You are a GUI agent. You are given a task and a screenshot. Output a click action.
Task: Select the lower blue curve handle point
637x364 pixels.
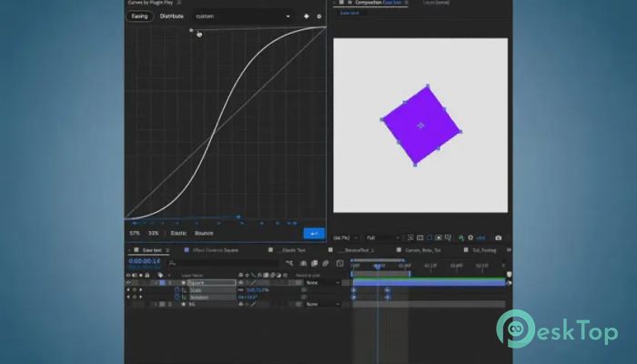click(238, 217)
